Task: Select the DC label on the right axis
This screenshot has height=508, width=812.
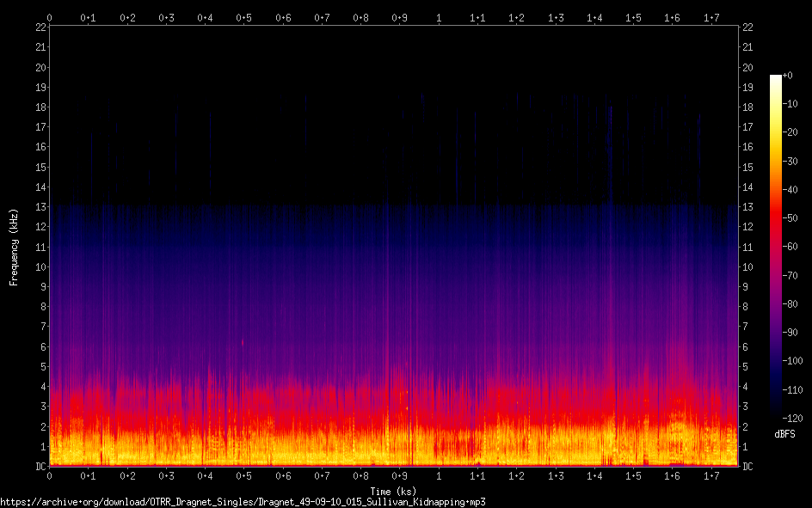Action: click(748, 467)
